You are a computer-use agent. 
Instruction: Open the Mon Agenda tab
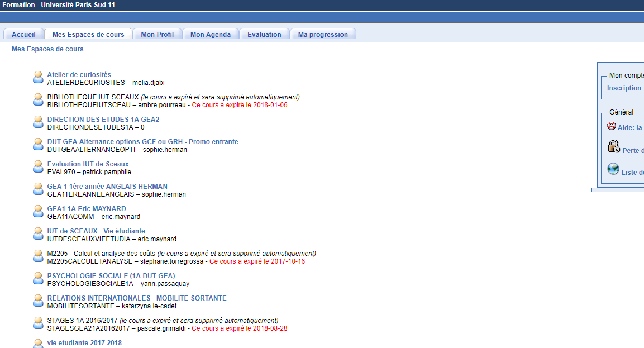210,35
